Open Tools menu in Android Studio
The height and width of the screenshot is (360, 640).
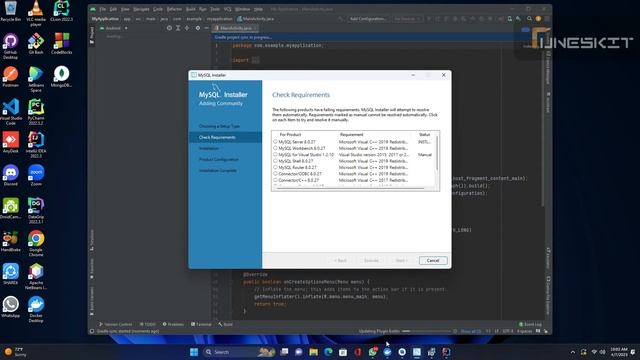click(x=215, y=9)
